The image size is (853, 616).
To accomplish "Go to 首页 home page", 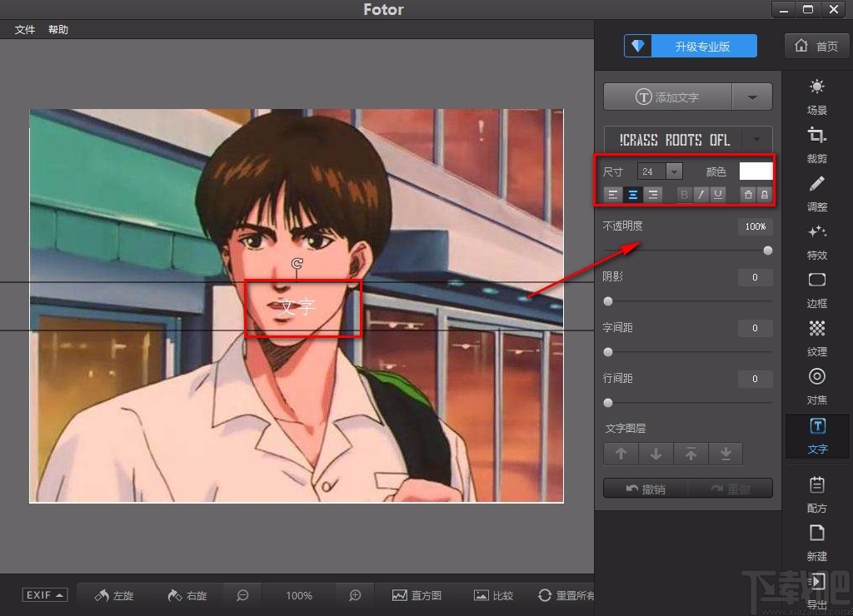I will pyautogui.click(x=816, y=46).
